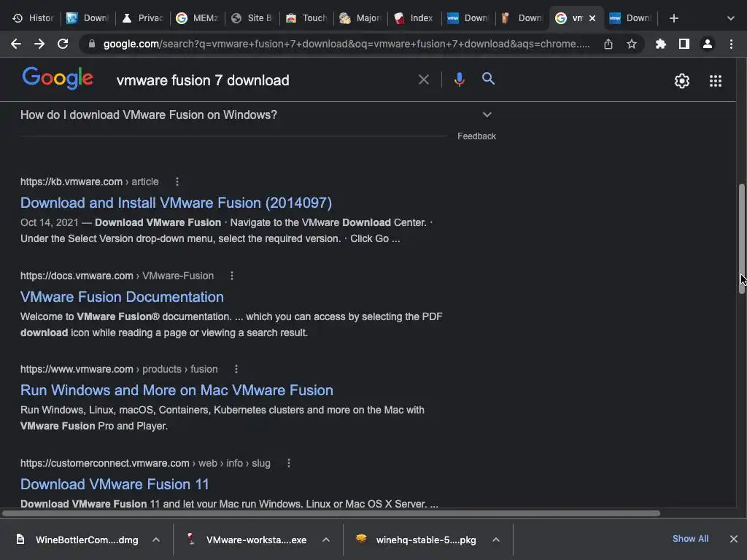Close the active Google search tab
Screen dimensions: 747x560
[592, 18]
